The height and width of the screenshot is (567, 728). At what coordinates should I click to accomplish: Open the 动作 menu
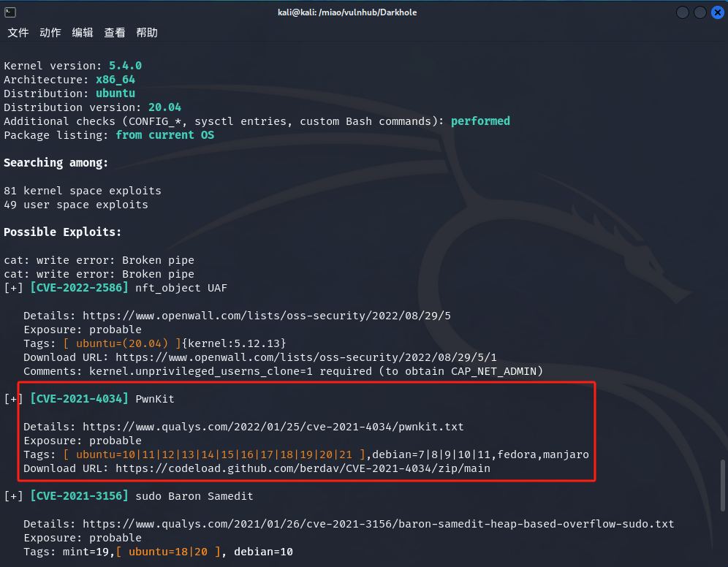click(x=50, y=33)
